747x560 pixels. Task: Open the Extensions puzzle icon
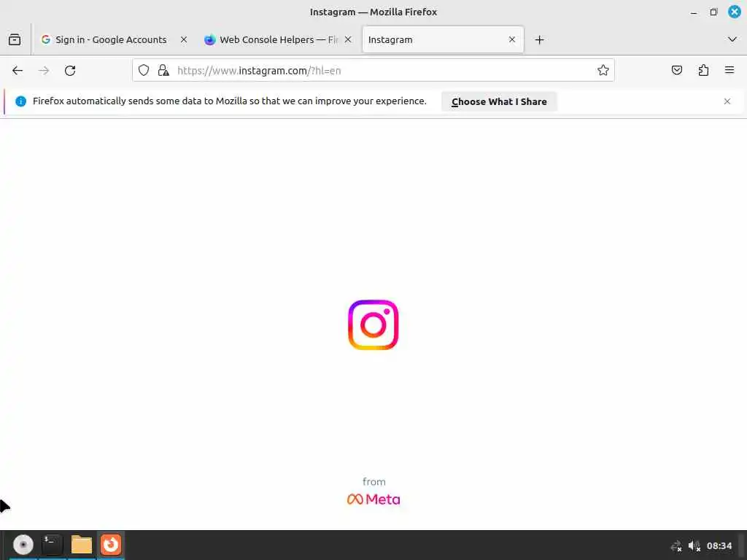703,71
